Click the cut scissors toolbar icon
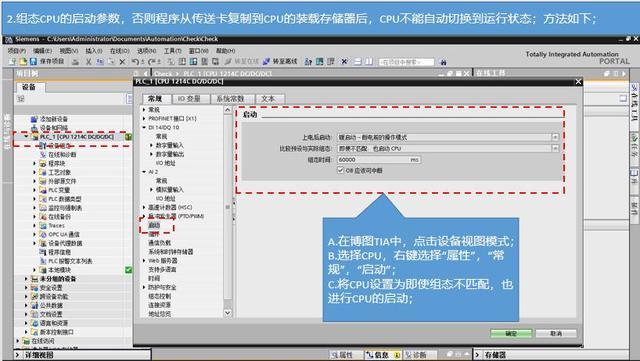 89,62
